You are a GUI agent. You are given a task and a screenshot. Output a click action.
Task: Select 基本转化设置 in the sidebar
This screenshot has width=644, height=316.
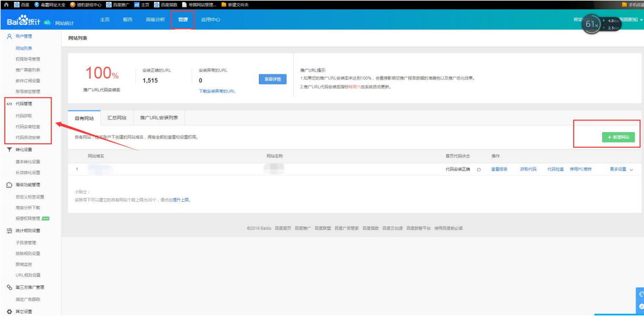28,162
